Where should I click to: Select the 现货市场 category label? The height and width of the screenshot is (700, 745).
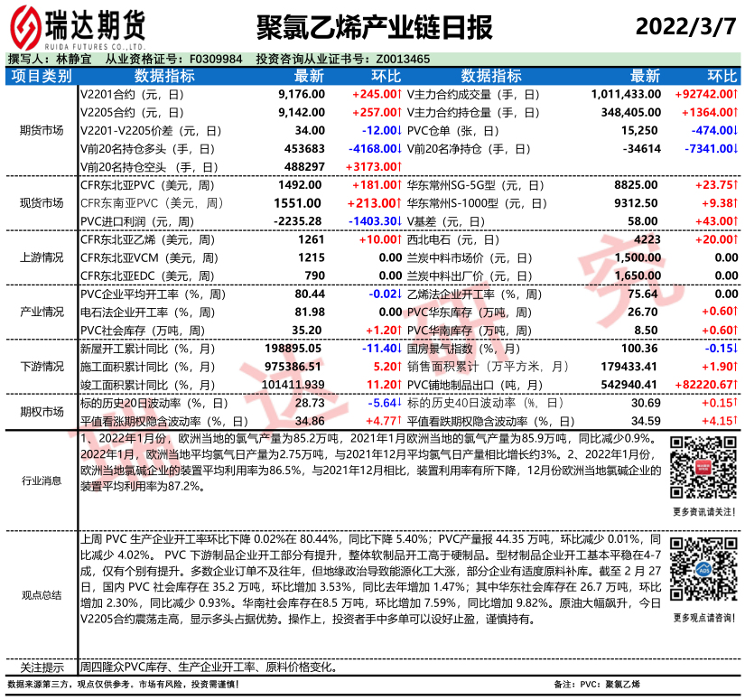(41, 202)
